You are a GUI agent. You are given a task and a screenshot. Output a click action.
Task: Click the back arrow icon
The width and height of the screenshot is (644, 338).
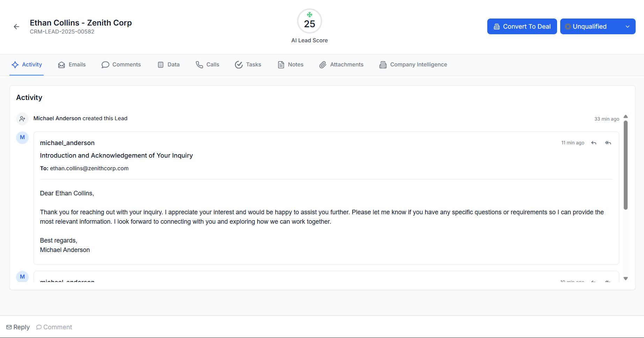coord(16,27)
